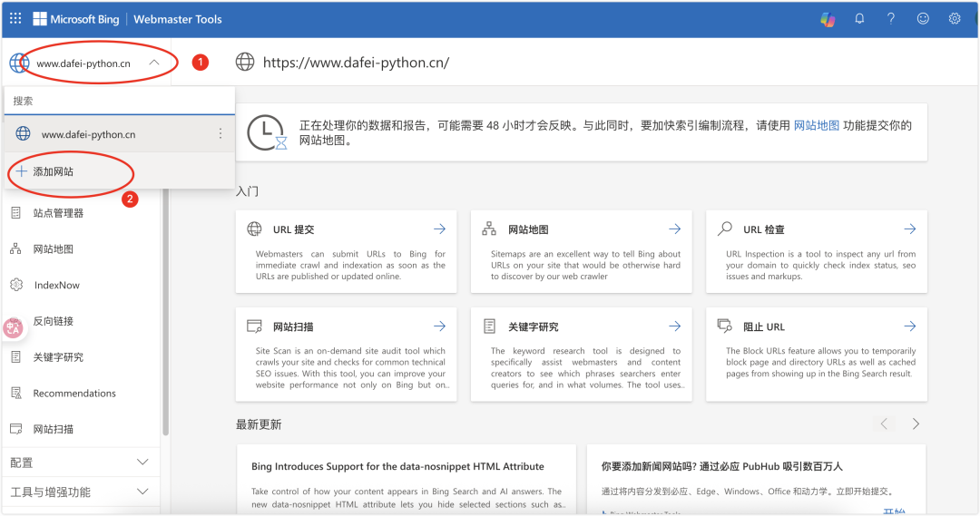Click the Recommendations sidebar icon
The width and height of the screenshot is (980, 516).
click(16, 393)
